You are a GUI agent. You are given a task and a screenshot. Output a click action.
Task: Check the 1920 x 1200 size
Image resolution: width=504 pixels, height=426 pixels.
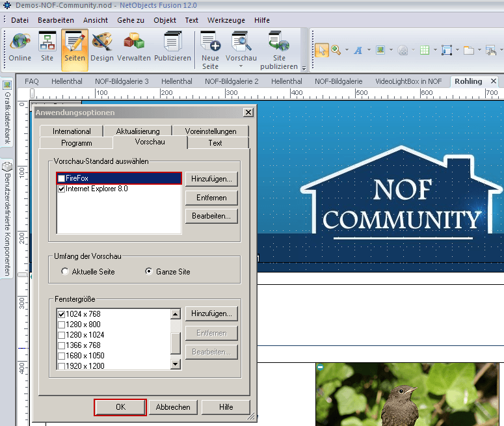[x=61, y=366]
